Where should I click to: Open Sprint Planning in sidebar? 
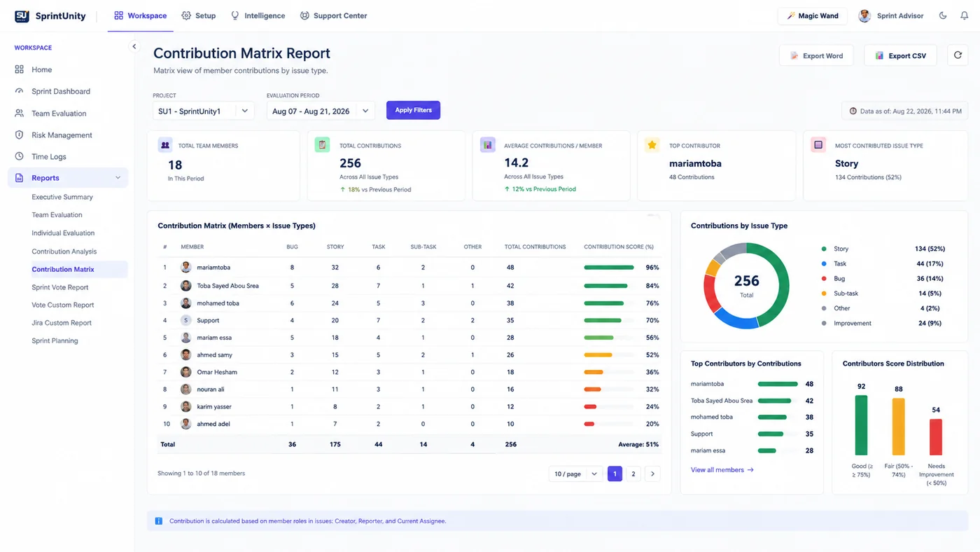coord(55,340)
